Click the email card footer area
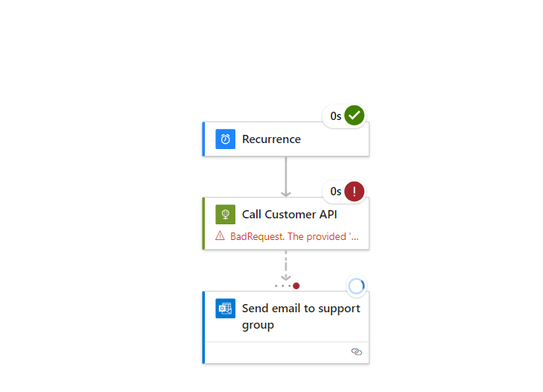This screenshot has width=543, height=392. click(287, 353)
